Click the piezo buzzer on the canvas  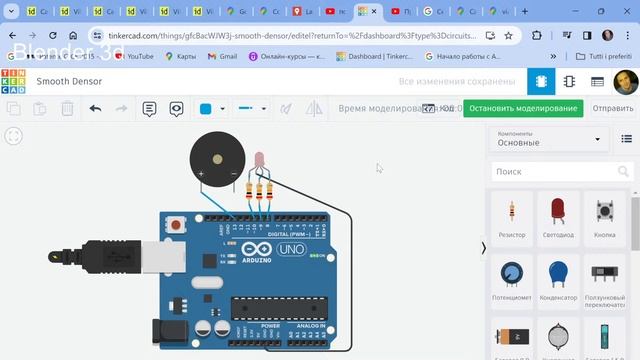click(x=217, y=159)
